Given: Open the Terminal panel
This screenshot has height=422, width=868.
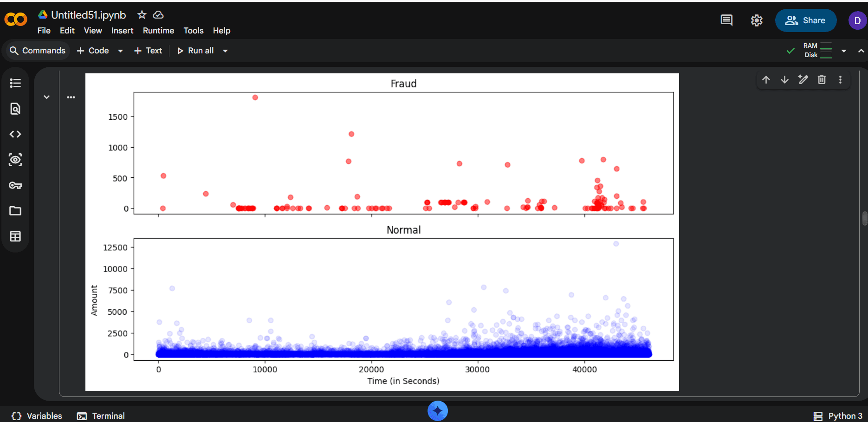Looking at the screenshot, I should [x=101, y=416].
